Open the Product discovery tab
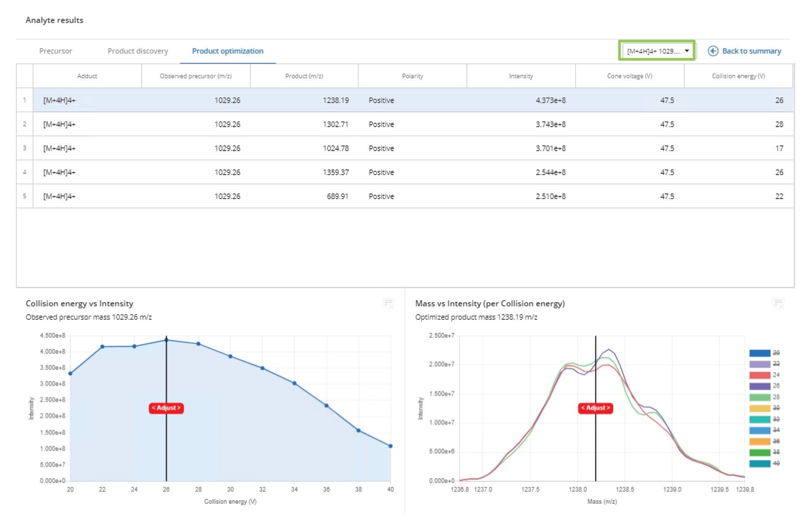This screenshot has height=522, width=812. pos(138,51)
